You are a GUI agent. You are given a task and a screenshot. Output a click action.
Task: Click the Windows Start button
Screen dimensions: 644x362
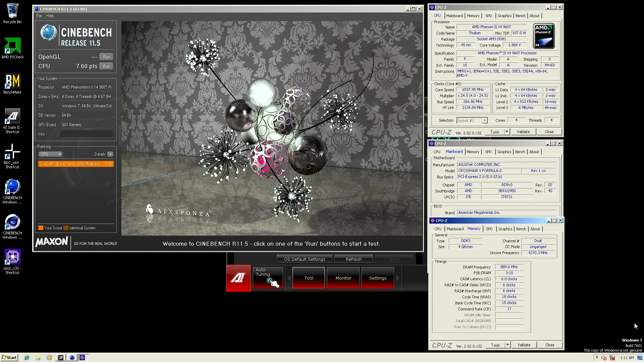pos(9,358)
